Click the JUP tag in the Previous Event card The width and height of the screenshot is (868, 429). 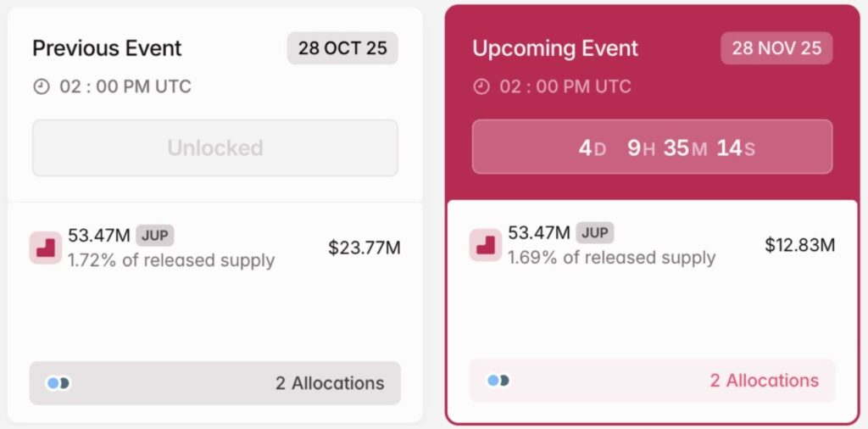click(154, 236)
